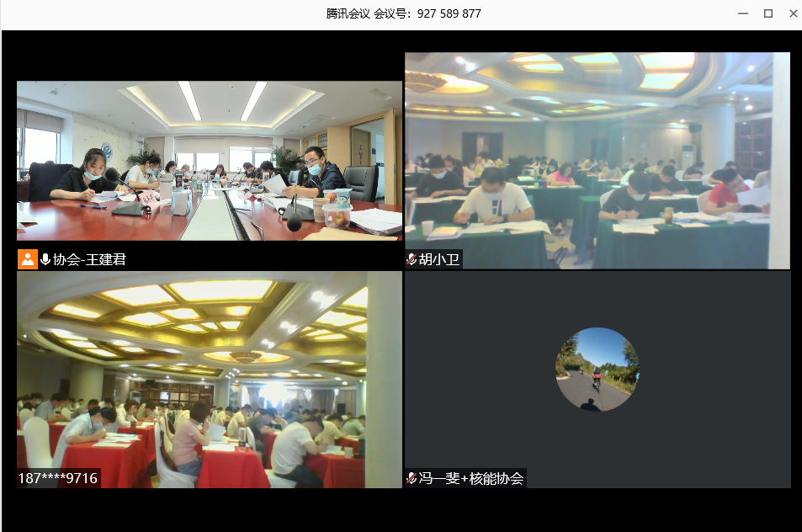Click the 协会-王建君 name label
Image resolution: width=802 pixels, height=532 pixels.
(x=89, y=259)
